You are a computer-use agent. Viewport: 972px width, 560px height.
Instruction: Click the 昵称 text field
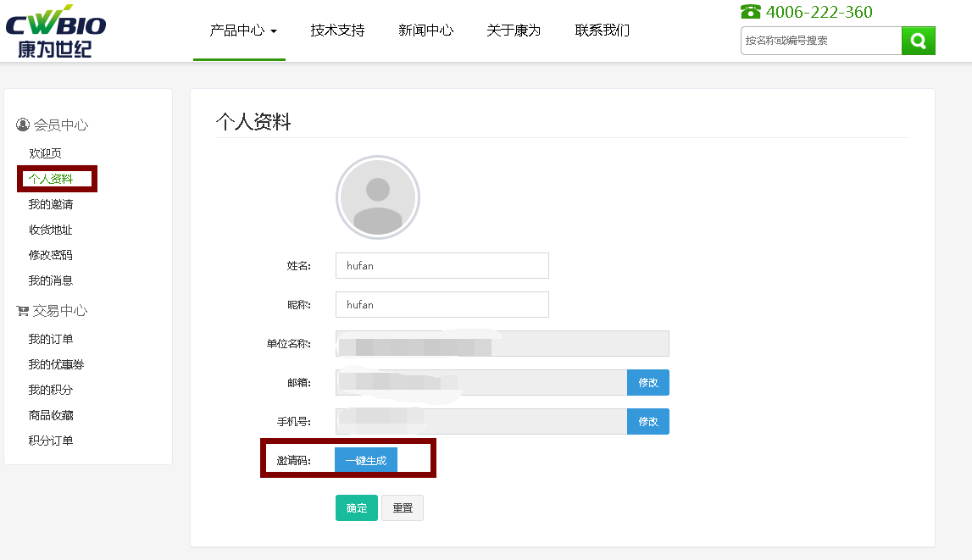(442, 304)
